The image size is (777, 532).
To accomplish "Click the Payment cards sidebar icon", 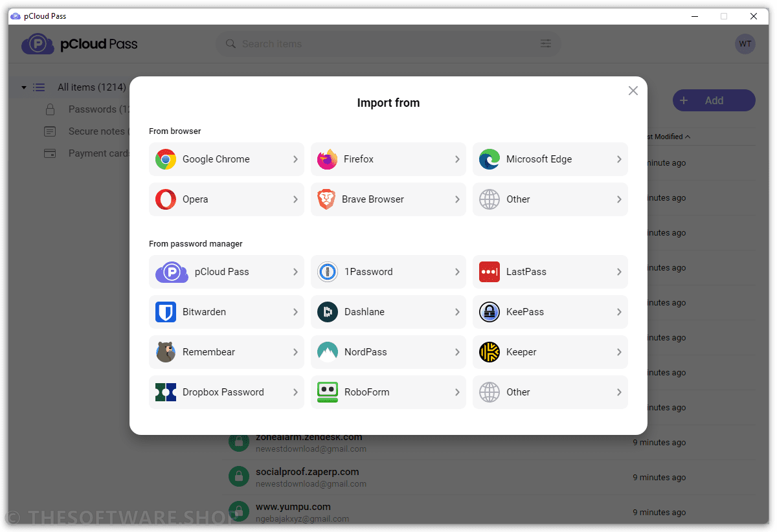I will pyautogui.click(x=50, y=153).
